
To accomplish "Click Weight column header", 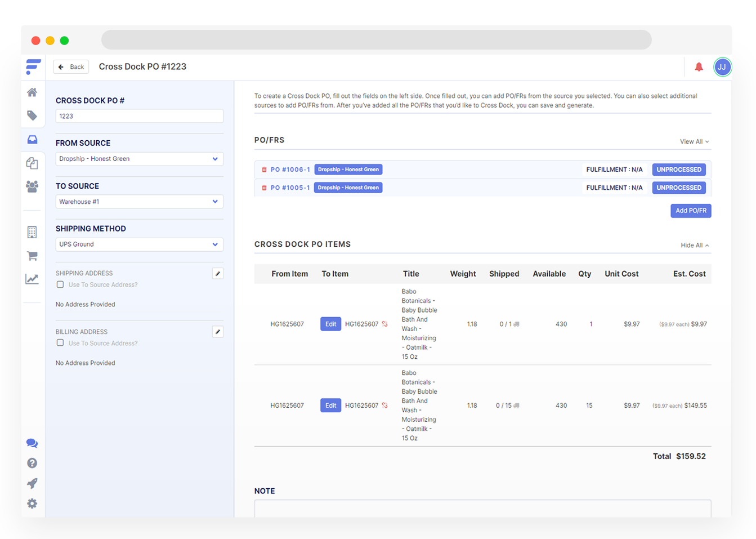I will [x=463, y=274].
